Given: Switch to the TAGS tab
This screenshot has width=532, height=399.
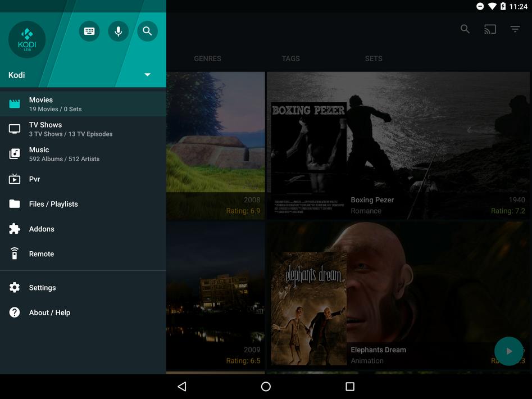Looking at the screenshot, I should point(291,58).
